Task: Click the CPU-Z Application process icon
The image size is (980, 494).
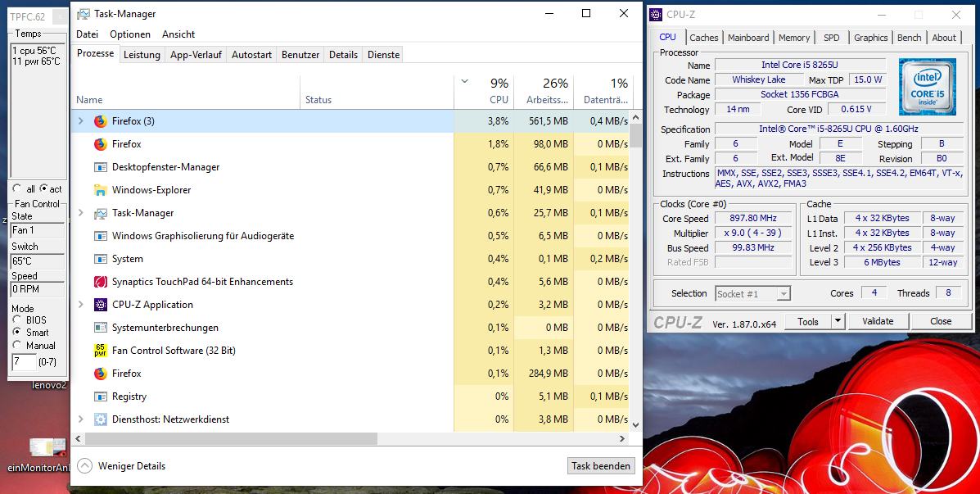Action: tap(101, 305)
